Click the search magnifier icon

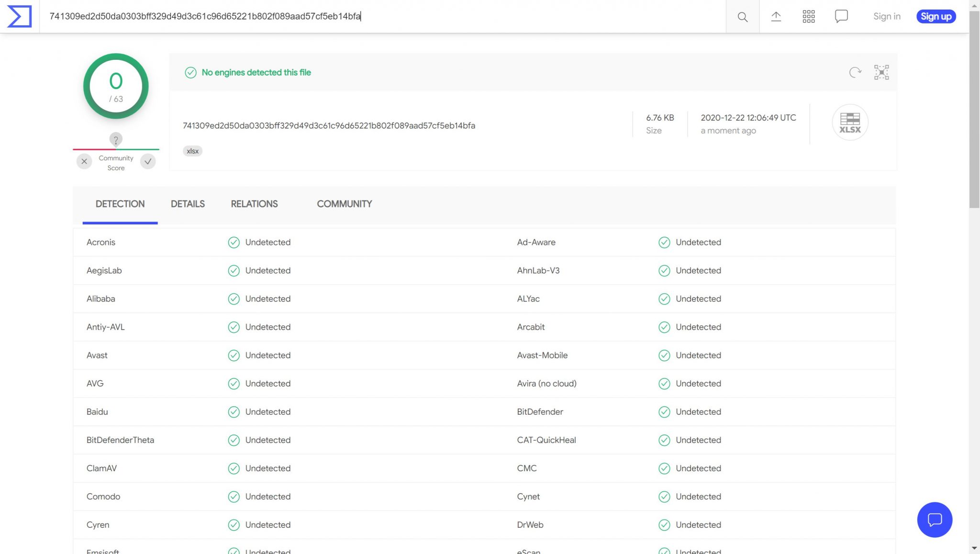[x=742, y=17]
